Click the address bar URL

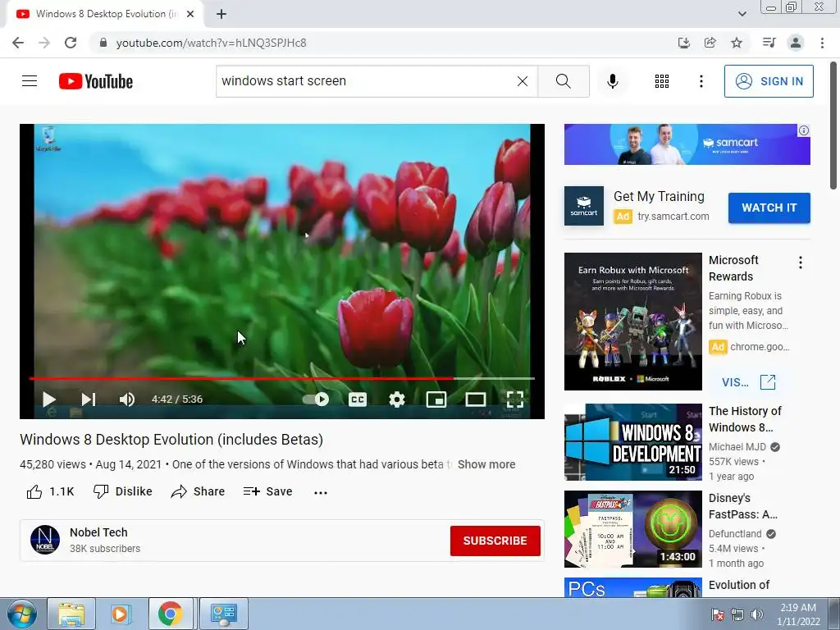tap(211, 43)
